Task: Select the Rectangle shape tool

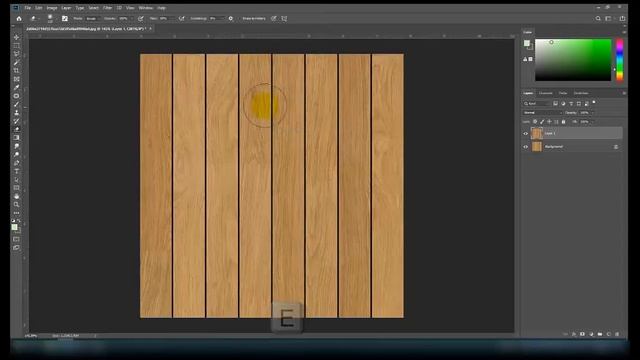Action: (16, 188)
